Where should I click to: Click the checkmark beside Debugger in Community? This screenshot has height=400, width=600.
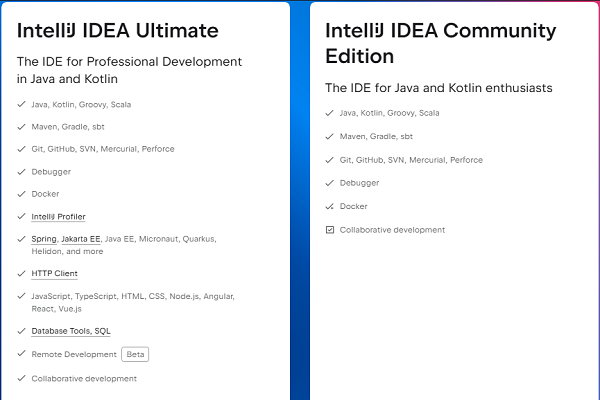point(329,183)
